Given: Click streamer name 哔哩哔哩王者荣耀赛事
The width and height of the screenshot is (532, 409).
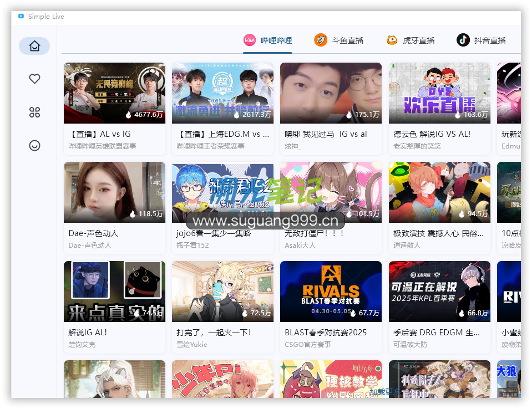Looking at the screenshot, I should (x=211, y=146).
